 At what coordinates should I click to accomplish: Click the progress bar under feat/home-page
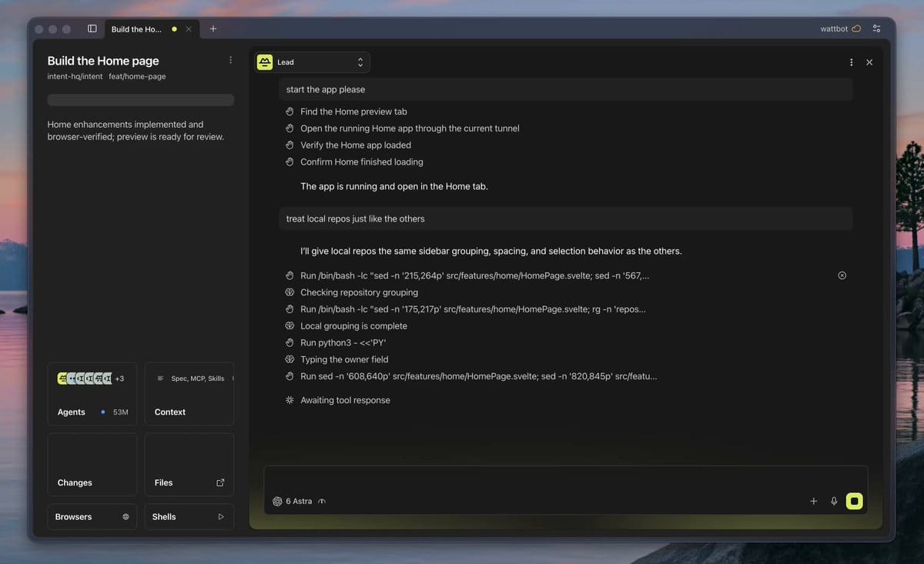click(141, 100)
